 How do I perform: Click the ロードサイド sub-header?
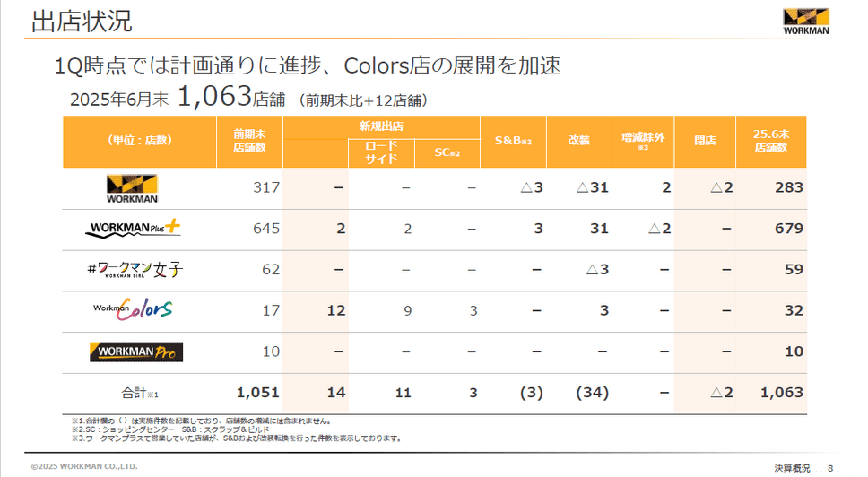click(x=381, y=153)
